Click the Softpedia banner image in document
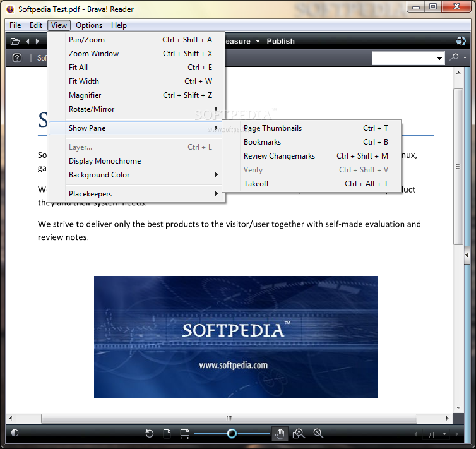476x449 pixels. pos(236,337)
